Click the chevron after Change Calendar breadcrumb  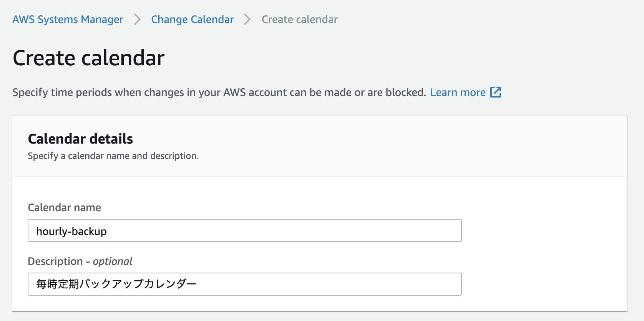coord(247,19)
